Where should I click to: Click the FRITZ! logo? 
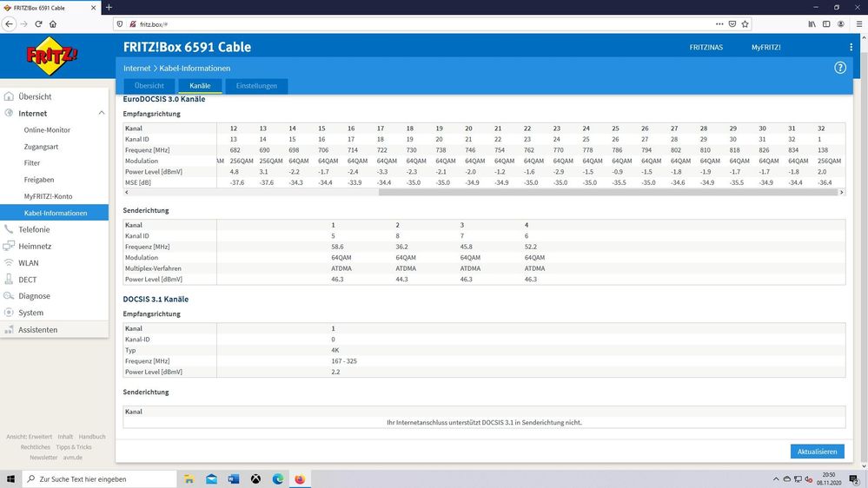coord(51,56)
